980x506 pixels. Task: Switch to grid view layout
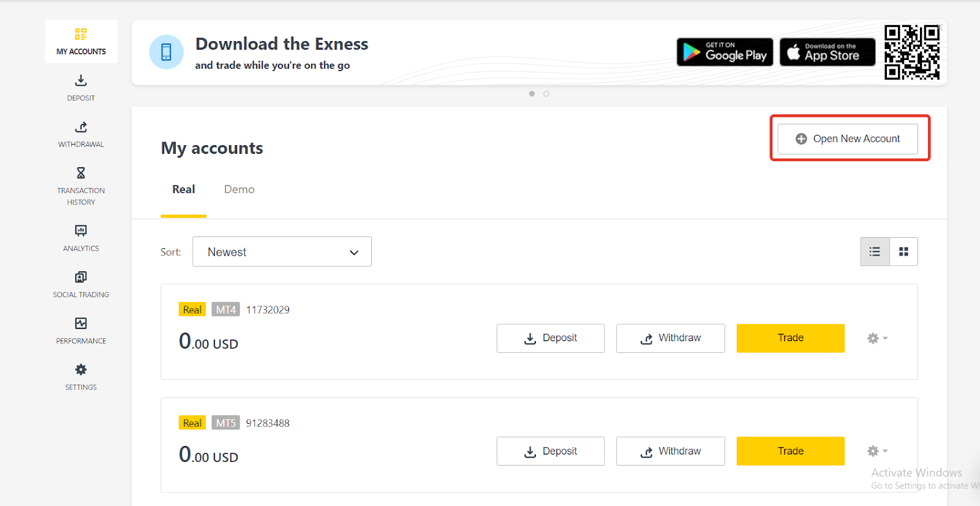903,252
